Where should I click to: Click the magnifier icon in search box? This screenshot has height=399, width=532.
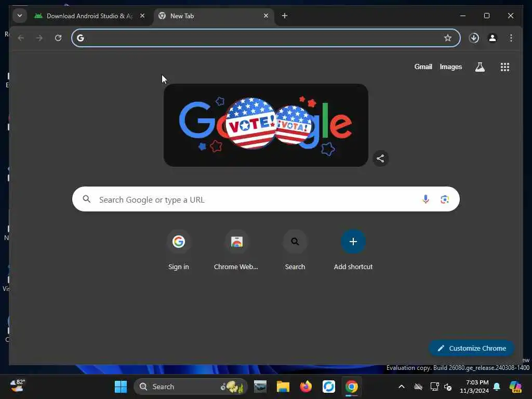click(x=87, y=199)
